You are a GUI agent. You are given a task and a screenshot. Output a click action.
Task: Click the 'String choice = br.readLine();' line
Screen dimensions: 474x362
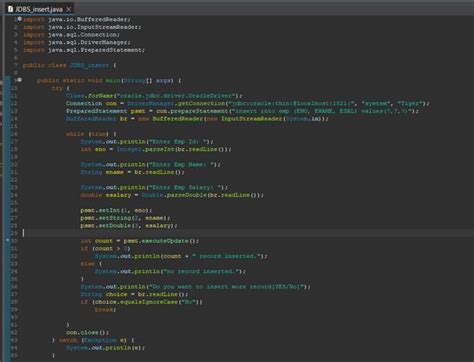tap(134, 294)
